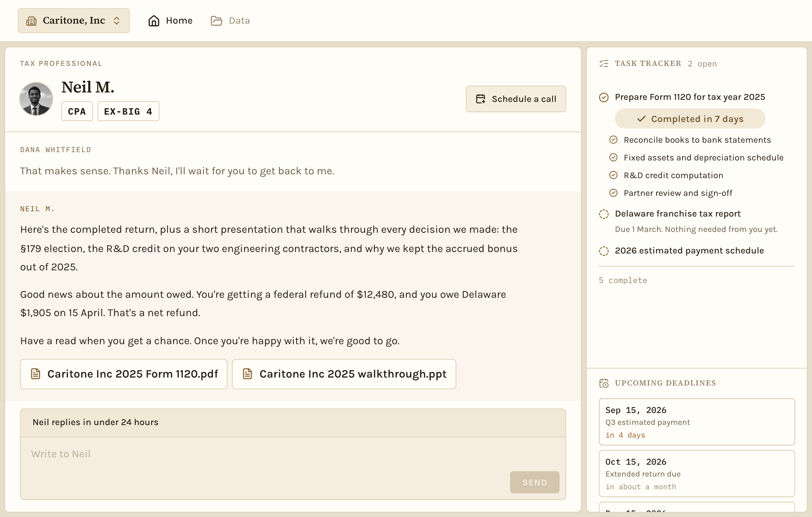This screenshot has height=517, width=812.
Task: Click the check circle beside Prepare Form 1120
Action: coord(604,97)
